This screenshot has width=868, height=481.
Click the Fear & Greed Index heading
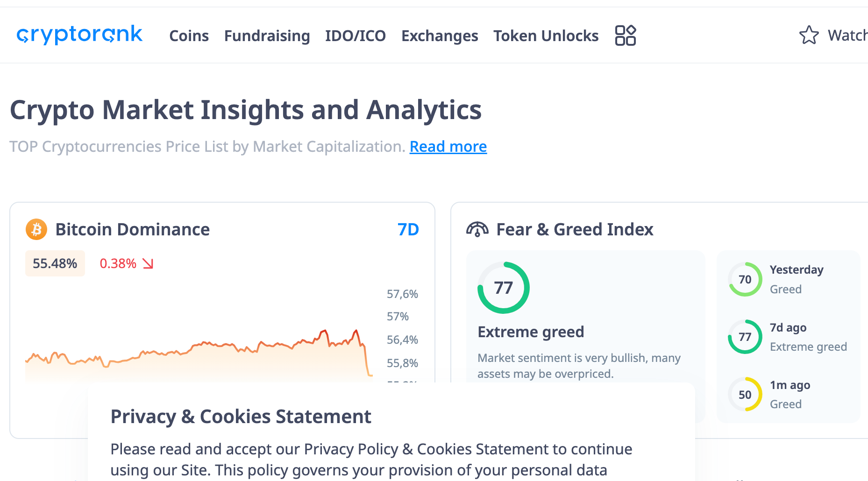[x=575, y=230]
